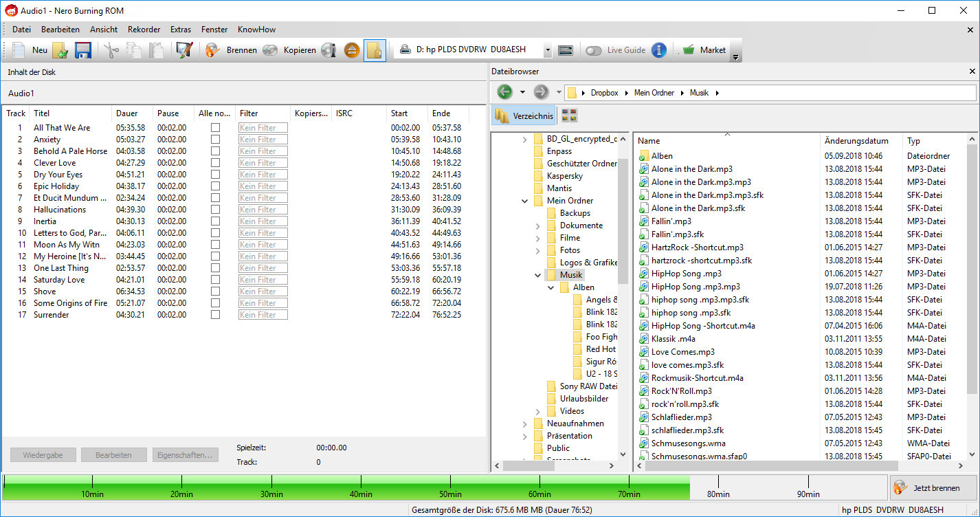Check the checkbox in Saturday Love row
The width and height of the screenshot is (980, 517).
pos(215,280)
